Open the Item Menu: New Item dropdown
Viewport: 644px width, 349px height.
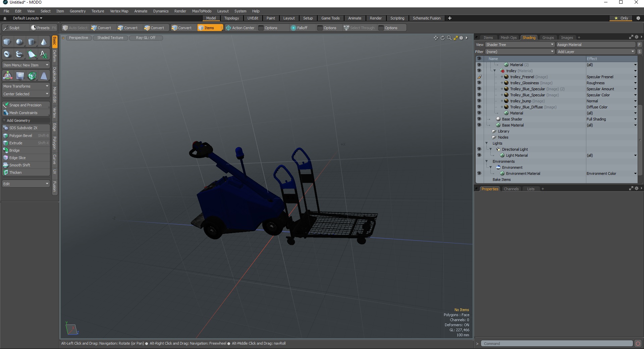coord(26,65)
